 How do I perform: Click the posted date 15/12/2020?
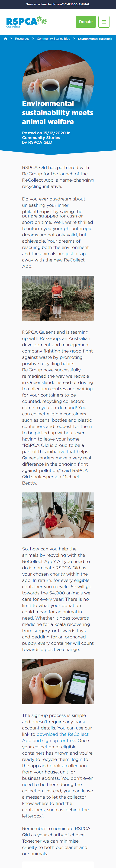pyautogui.click(x=55, y=133)
